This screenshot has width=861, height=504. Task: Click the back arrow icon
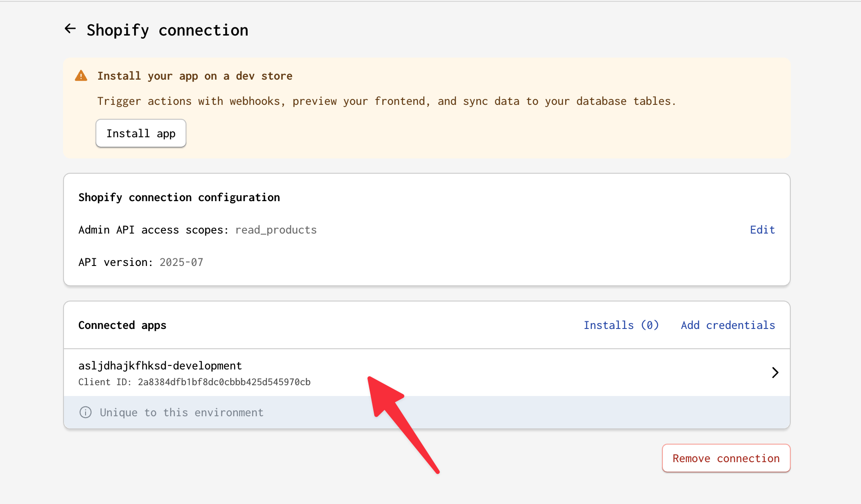pos(70,29)
